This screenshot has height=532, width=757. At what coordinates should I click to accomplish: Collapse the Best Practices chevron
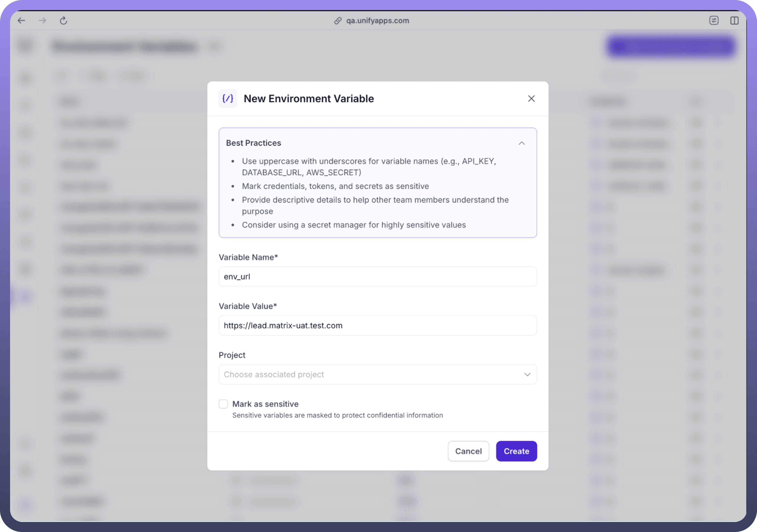522,143
